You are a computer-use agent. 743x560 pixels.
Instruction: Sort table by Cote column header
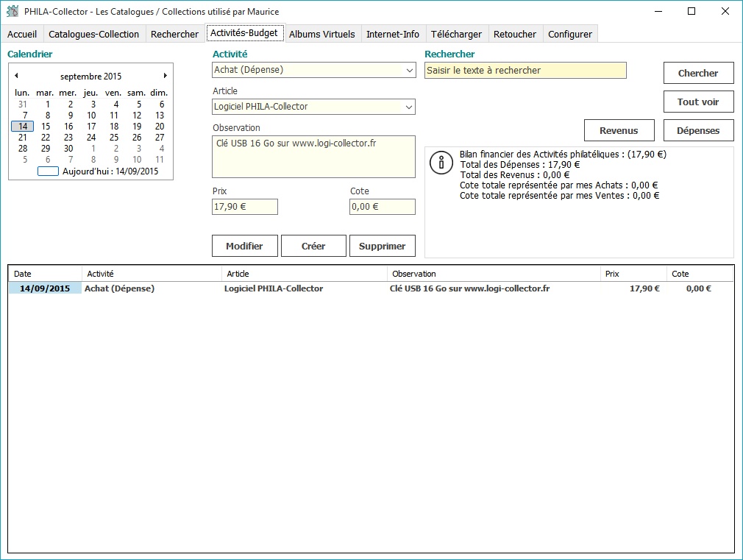tap(700, 274)
